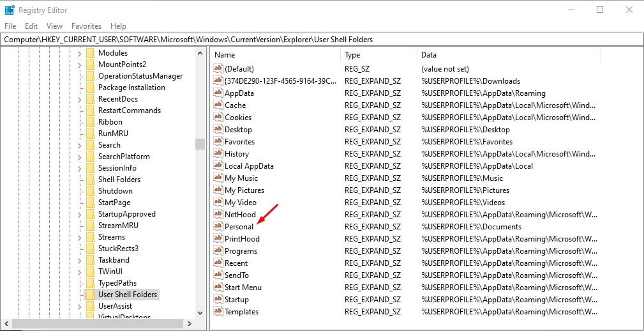Select the Ribbon key
The image size is (644, 331).
pyautogui.click(x=110, y=122)
